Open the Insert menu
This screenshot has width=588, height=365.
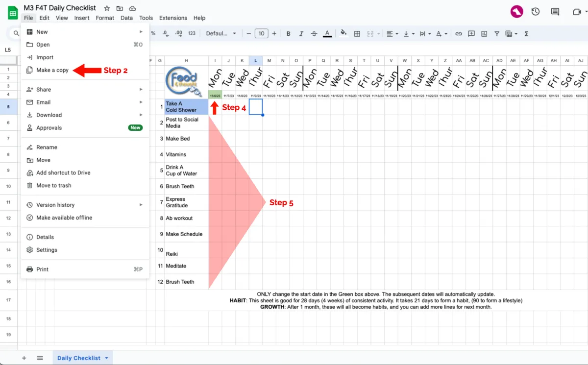(82, 18)
